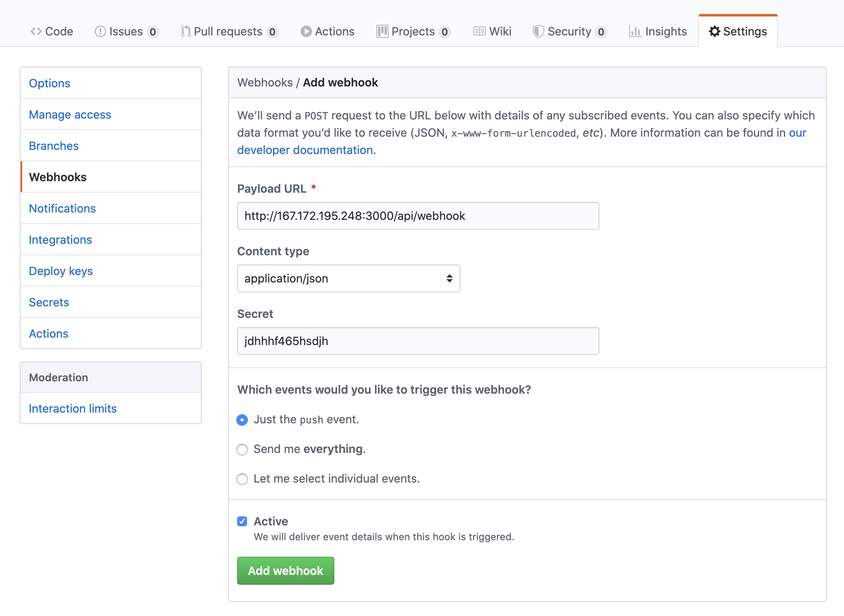This screenshot has width=844, height=616.
Task: Select Webhooks in the sidebar
Action: pyautogui.click(x=111, y=177)
